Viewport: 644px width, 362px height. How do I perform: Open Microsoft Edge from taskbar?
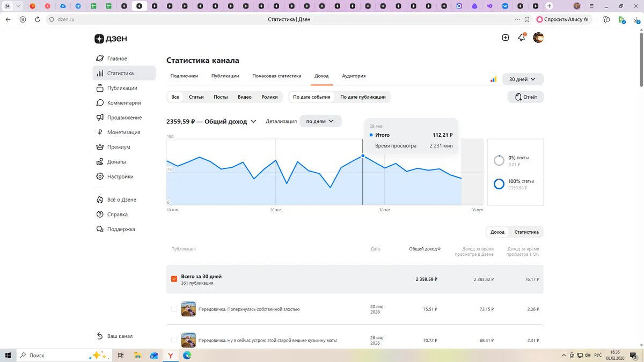coord(187,355)
